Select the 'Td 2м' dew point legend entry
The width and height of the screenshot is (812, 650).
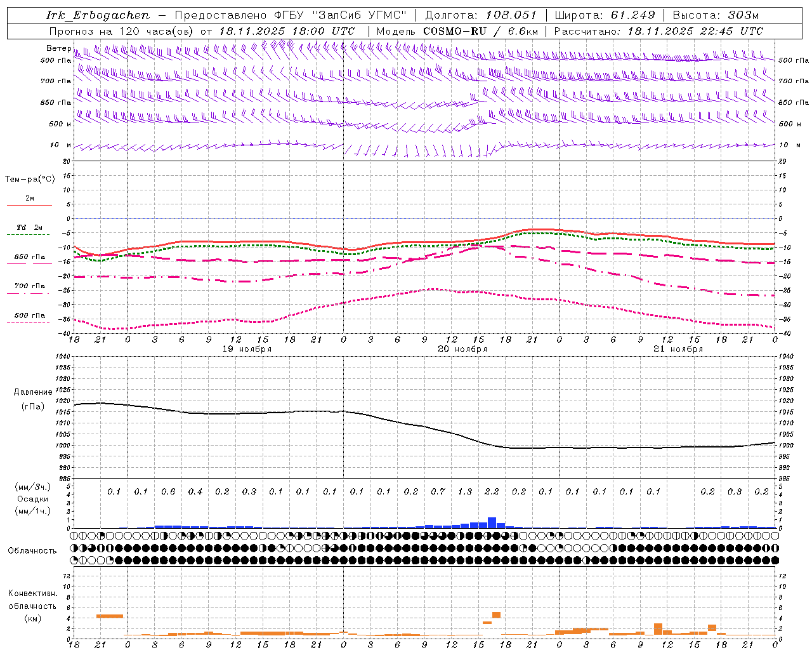30,227
